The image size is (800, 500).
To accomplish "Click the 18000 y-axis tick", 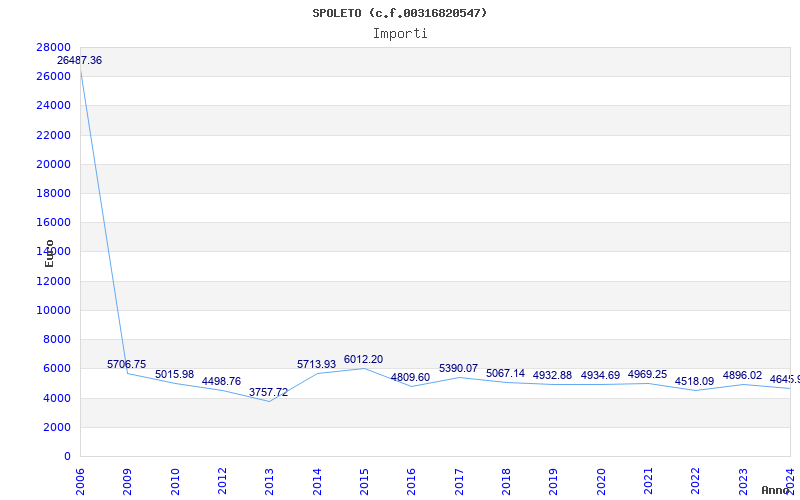I will click(x=54, y=193).
